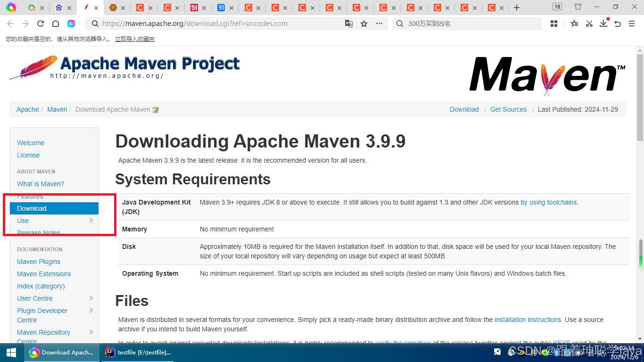
Task: Click the Download link in top right bar
Action: tap(464, 109)
